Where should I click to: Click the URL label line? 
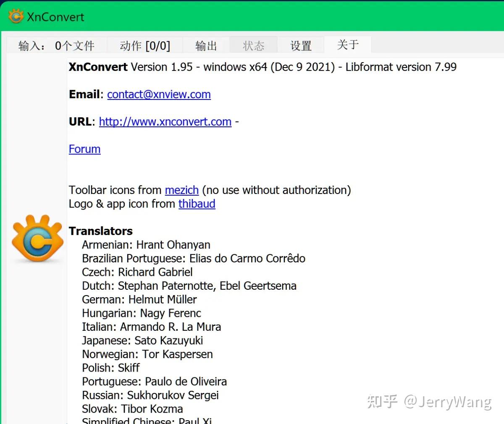pos(80,122)
